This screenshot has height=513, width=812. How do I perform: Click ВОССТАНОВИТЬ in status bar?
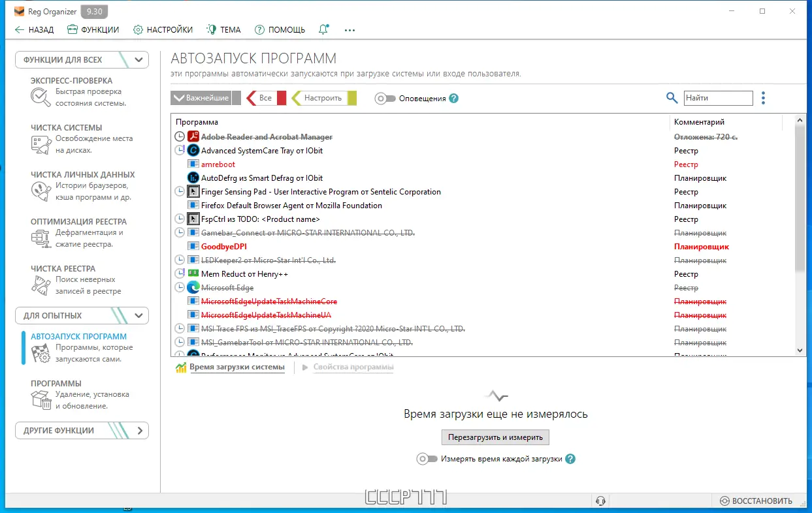[756, 501]
